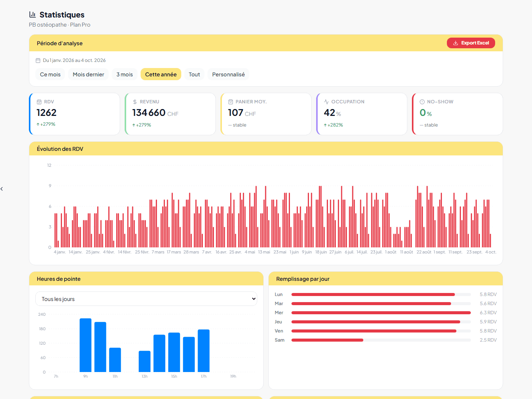Click the Lun fill progress bar
The height and width of the screenshot is (399, 532).
tap(381, 294)
